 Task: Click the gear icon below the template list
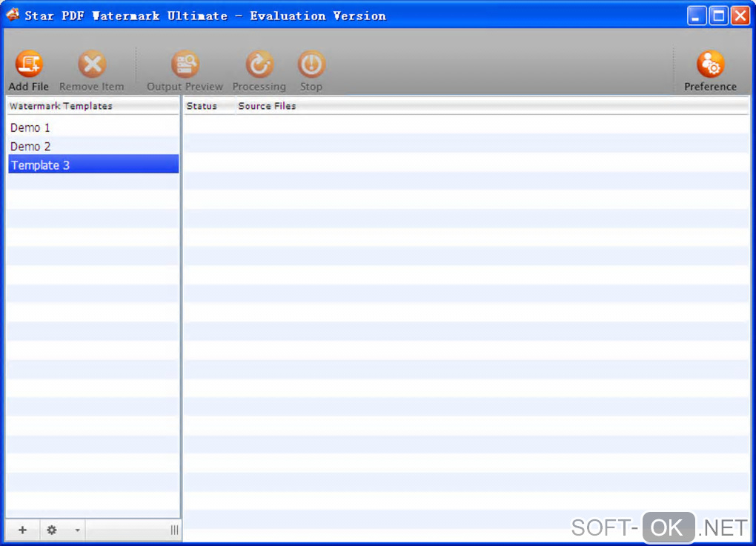(x=52, y=530)
